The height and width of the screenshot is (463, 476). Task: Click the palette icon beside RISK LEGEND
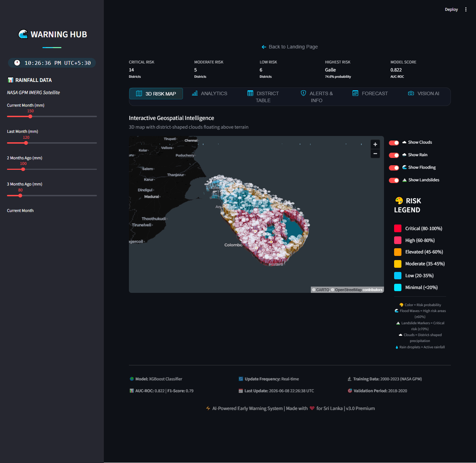(x=399, y=200)
